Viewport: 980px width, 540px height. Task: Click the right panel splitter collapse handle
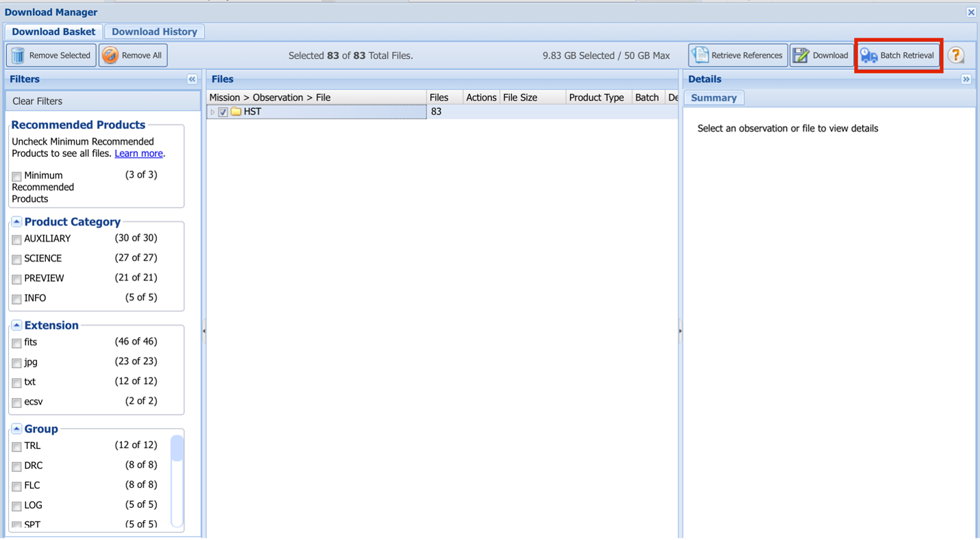[680, 331]
